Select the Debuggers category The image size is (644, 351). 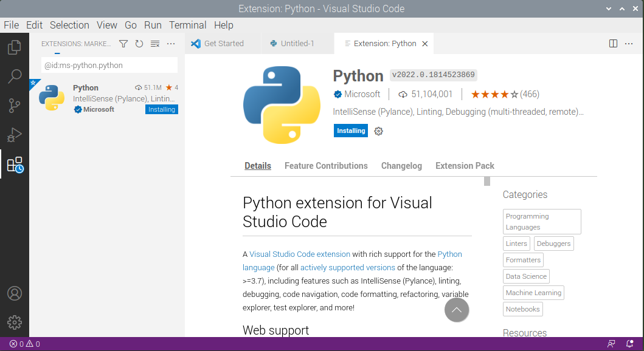(553, 244)
